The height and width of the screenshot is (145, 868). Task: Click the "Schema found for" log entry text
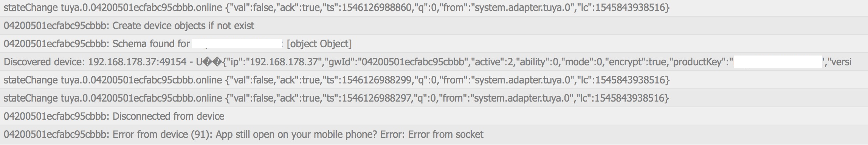pos(151,44)
